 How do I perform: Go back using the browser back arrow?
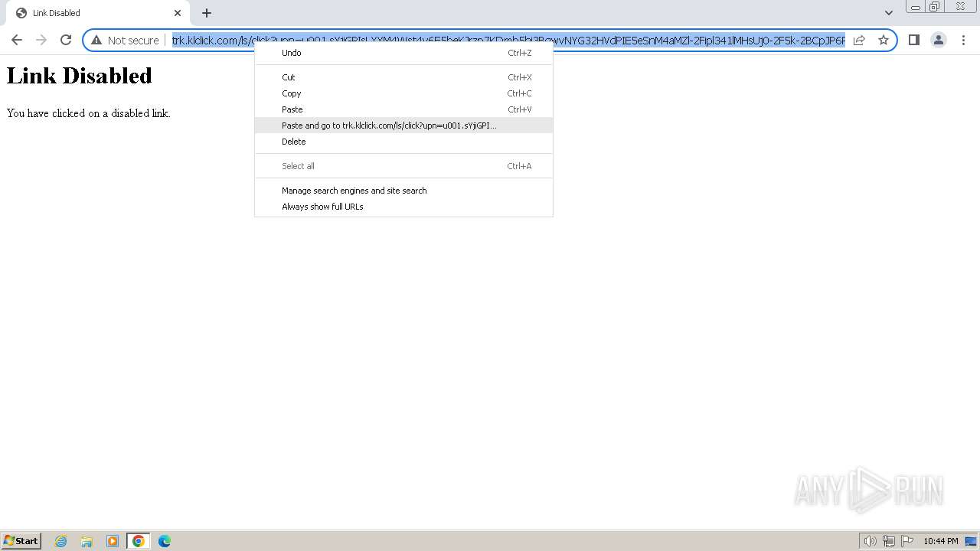[x=17, y=40]
